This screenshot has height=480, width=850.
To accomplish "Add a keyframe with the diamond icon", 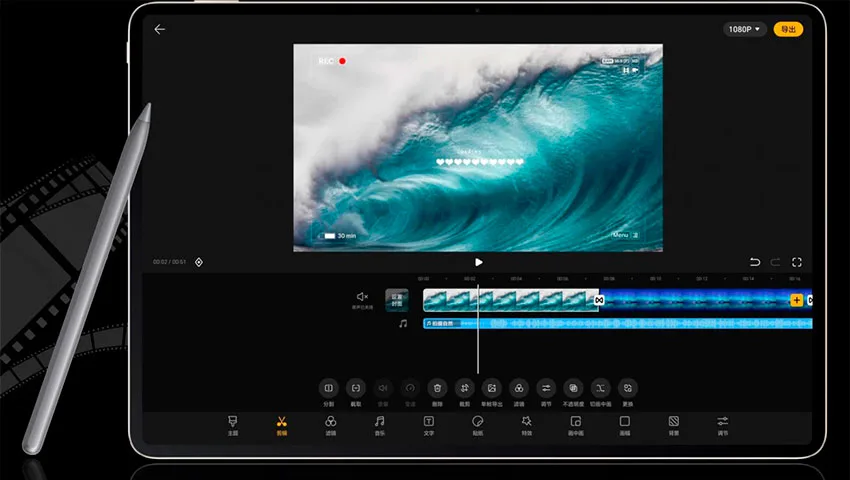I will pos(199,262).
